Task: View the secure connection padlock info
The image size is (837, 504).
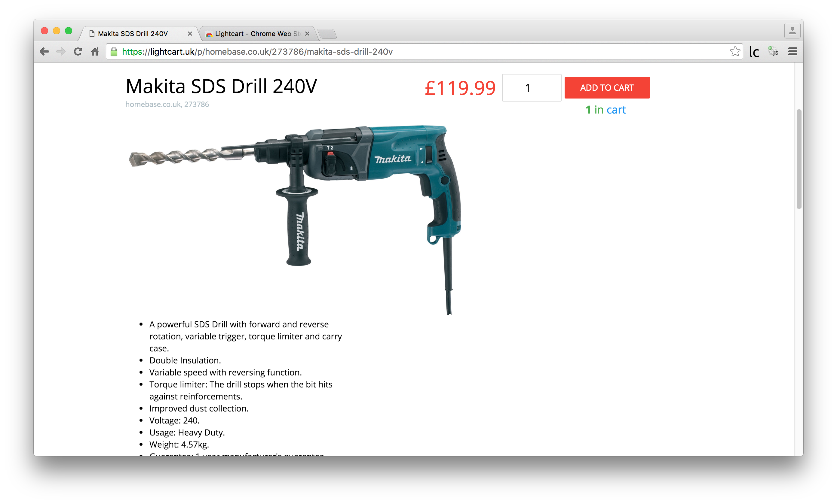Action: 114,52
